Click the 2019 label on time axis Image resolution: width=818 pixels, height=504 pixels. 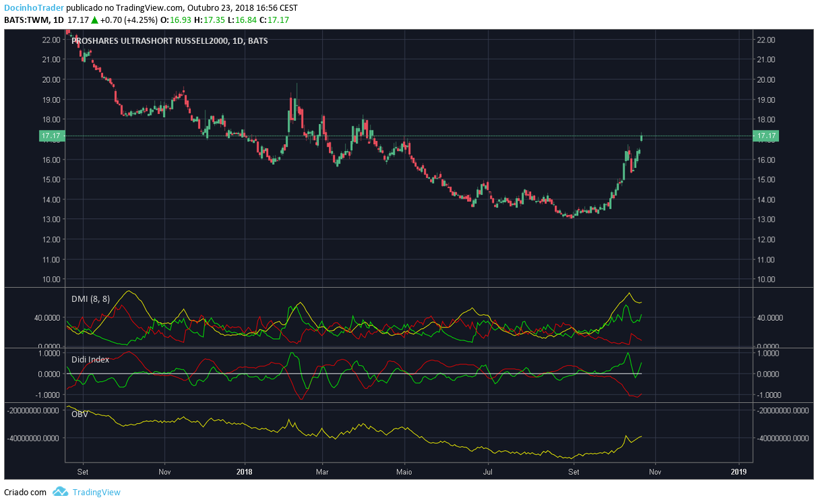[x=739, y=472]
